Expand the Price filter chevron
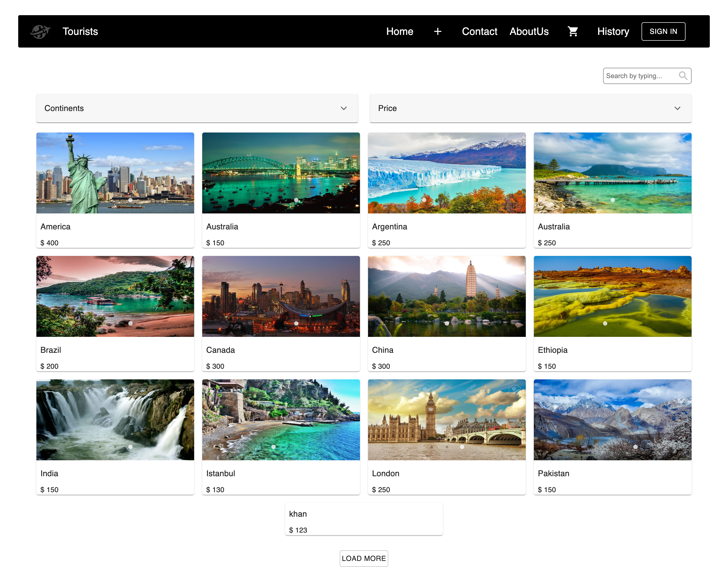Image resolution: width=728 pixels, height=567 pixels. (x=677, y=108)
